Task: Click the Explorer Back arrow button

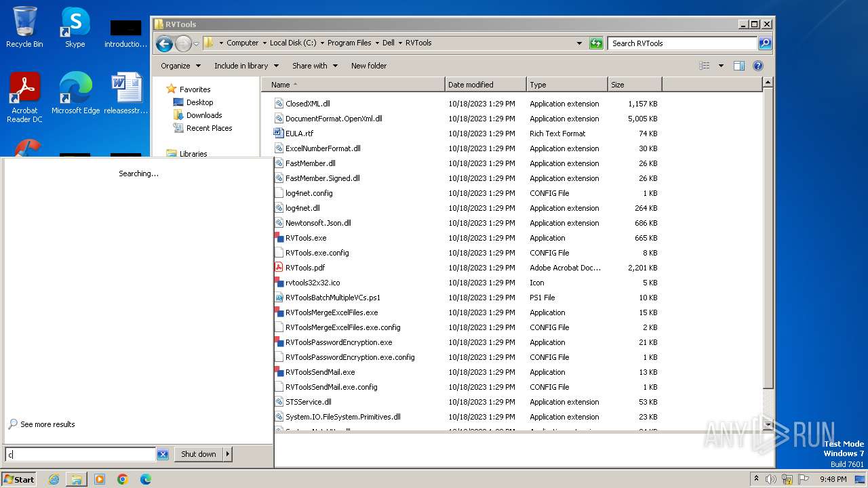Action: click(164, 43)
